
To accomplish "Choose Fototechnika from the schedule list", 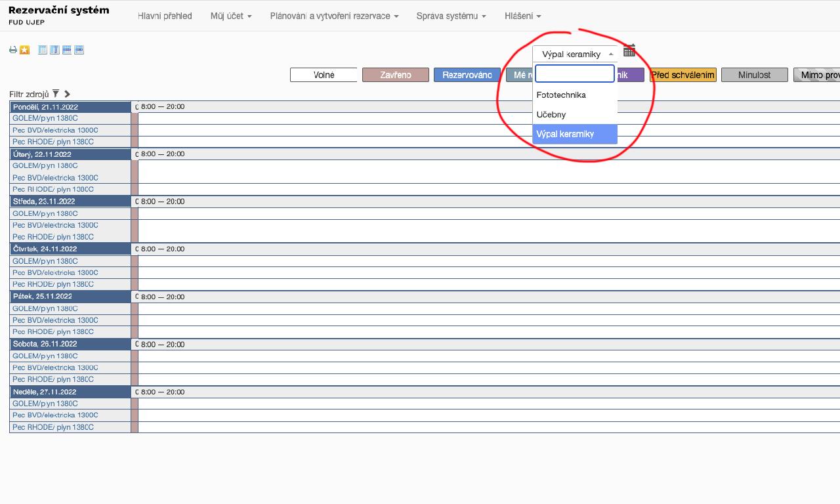I will coord(561,95).
